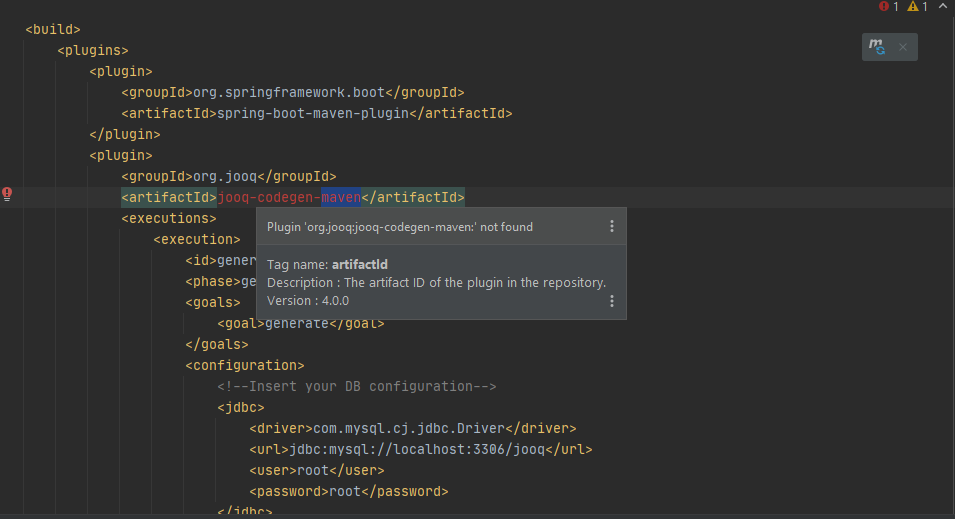The height and width of the screenshot is (519, 955).
Task: Click the error bulb icon in gutter
Action: [7, 194]
